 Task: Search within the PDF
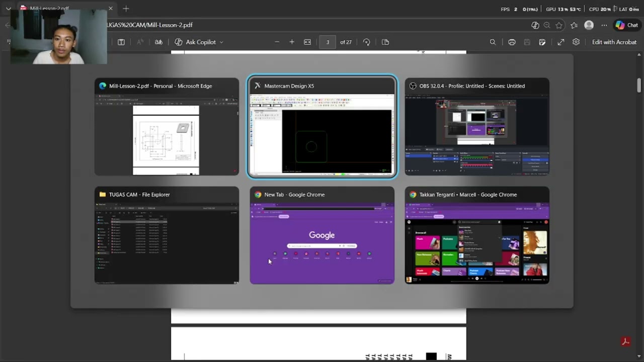[x=493, y=42]
